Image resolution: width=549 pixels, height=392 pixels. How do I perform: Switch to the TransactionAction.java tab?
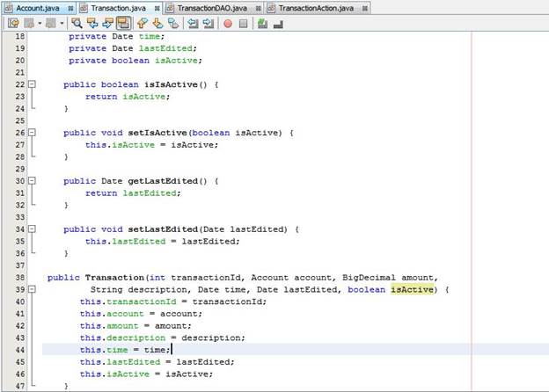tap(316, 8)
